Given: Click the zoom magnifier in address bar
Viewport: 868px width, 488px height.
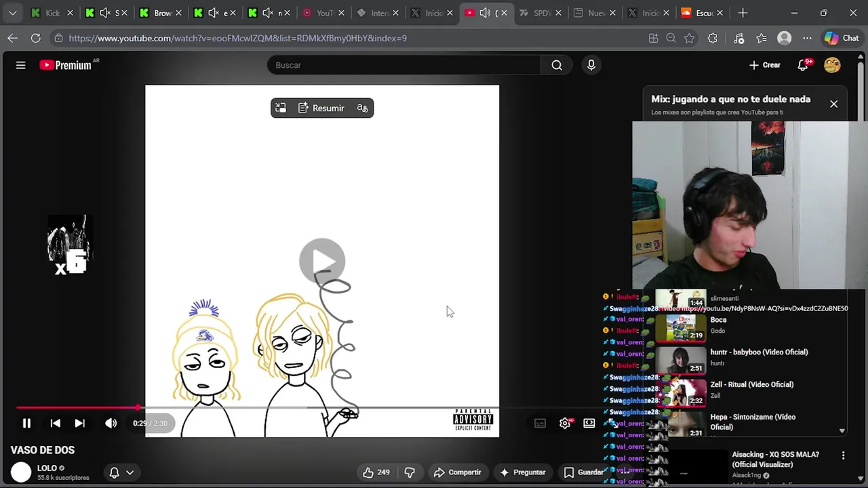Looking at the screenshot, I should pos(671,38).
